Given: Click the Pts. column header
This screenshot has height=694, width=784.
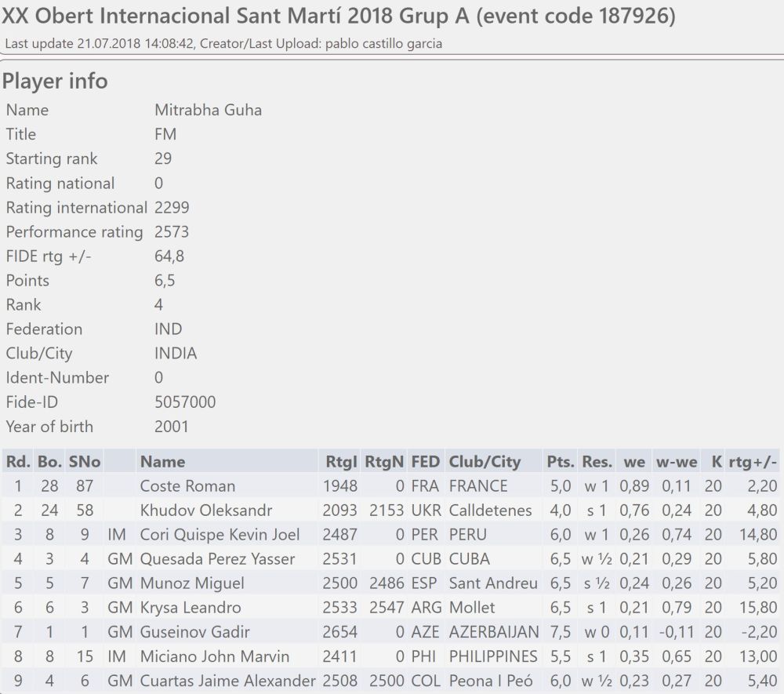Looking at the screenshot, I should click(x=561, y=461).
